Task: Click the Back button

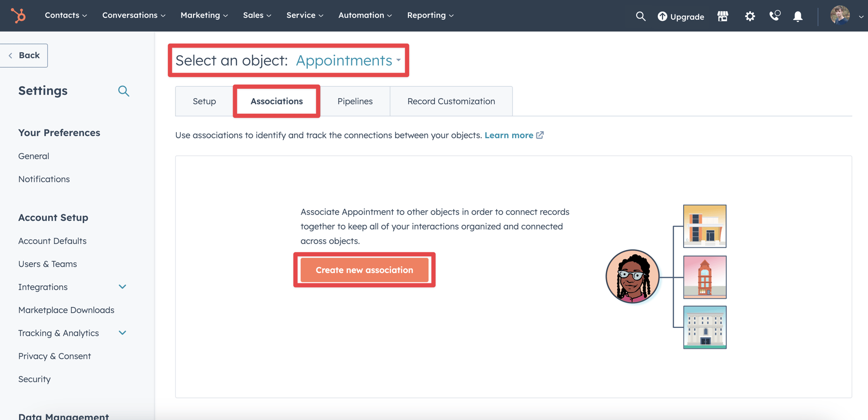Action: tap(24, 55)
